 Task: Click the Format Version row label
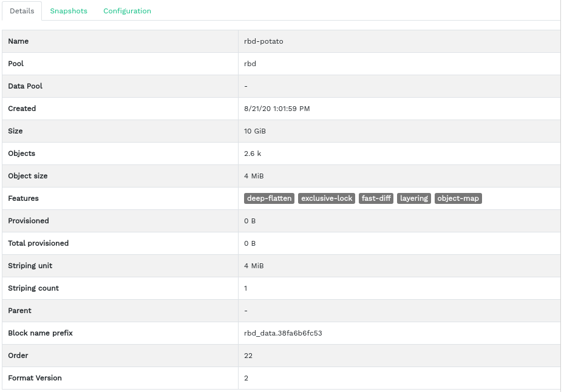(35, 378)
